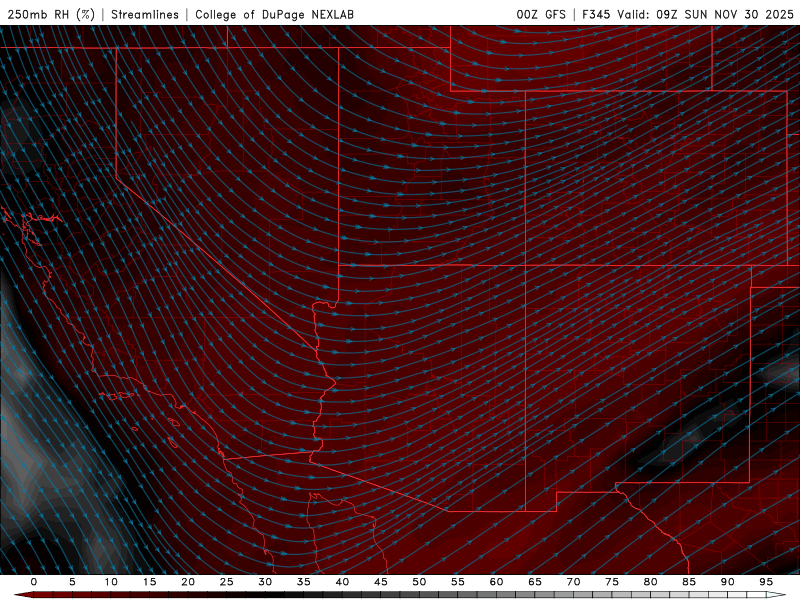Viewport: 800px width, 600px height.
Task: Click the colorbar label "60"
Action: (496, 582)
